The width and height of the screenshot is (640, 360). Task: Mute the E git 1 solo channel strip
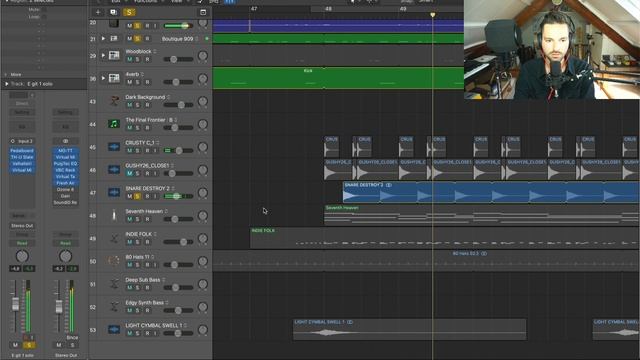coord(16,345)
